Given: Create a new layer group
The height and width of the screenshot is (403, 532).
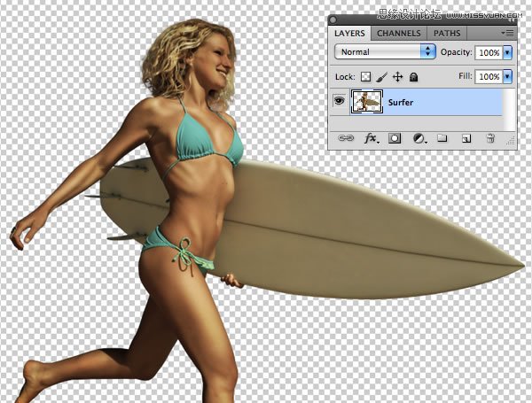Looking at the screenshot, I should click(442, 138).
